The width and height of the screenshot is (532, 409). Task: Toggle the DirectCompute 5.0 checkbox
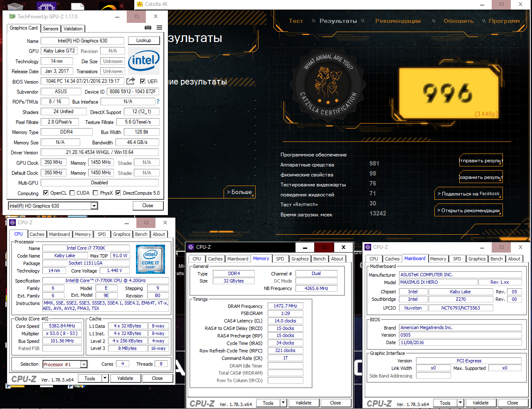point(118,193)
